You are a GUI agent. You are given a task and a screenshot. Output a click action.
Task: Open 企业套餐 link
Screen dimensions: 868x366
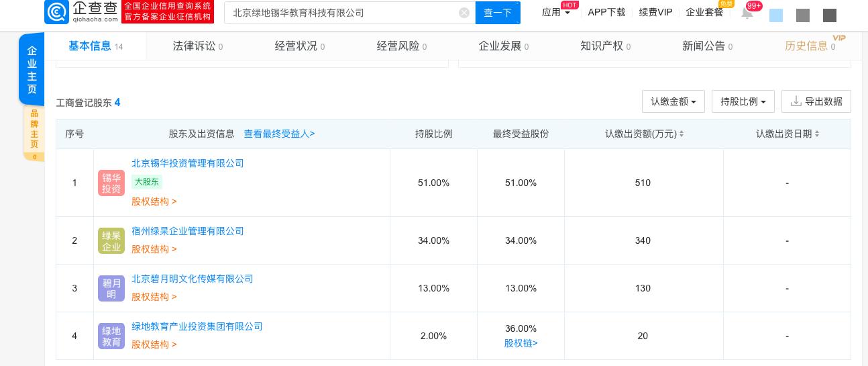[x=704, y=12]
